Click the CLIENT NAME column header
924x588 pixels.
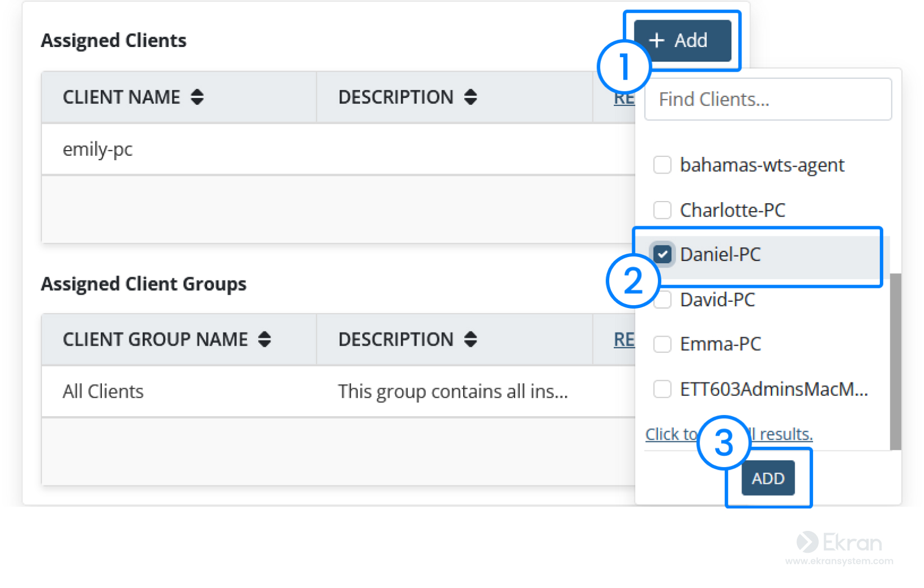tap(122, 97)
